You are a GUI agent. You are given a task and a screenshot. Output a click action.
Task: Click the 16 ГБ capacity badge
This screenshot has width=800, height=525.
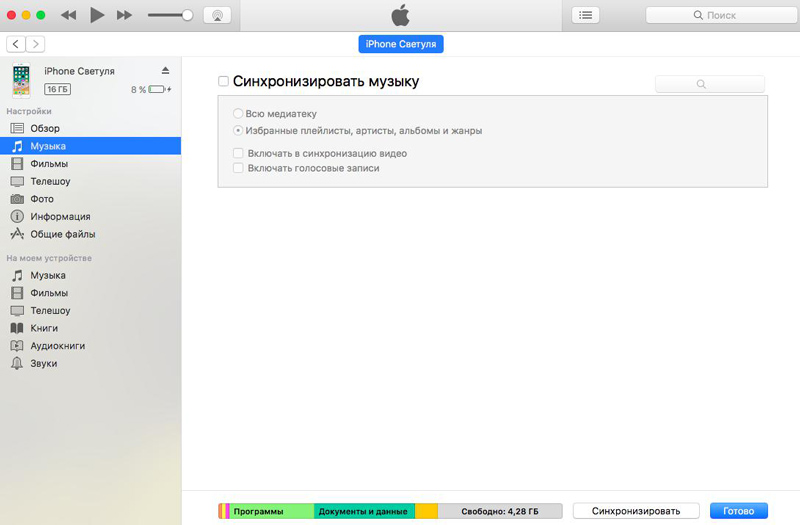coord(57,89)
